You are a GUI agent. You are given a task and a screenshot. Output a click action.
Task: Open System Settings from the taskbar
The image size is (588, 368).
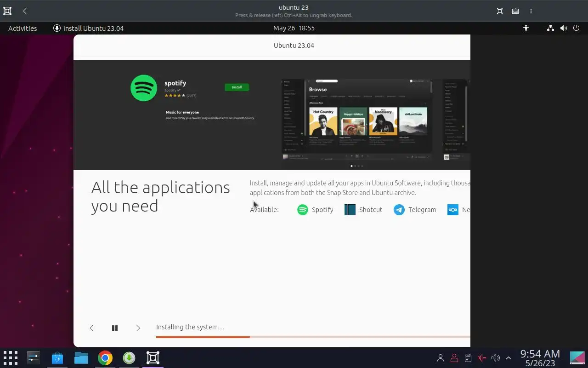(34, 357)
